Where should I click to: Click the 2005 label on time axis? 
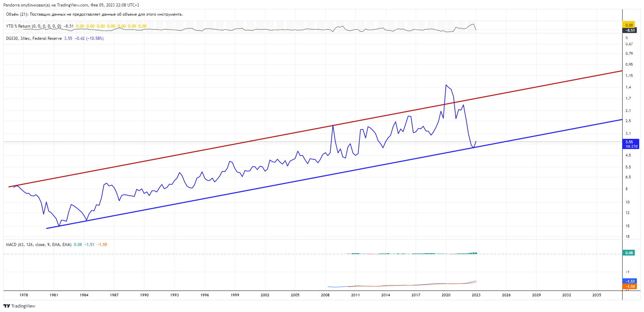click(x=295, y=295)
